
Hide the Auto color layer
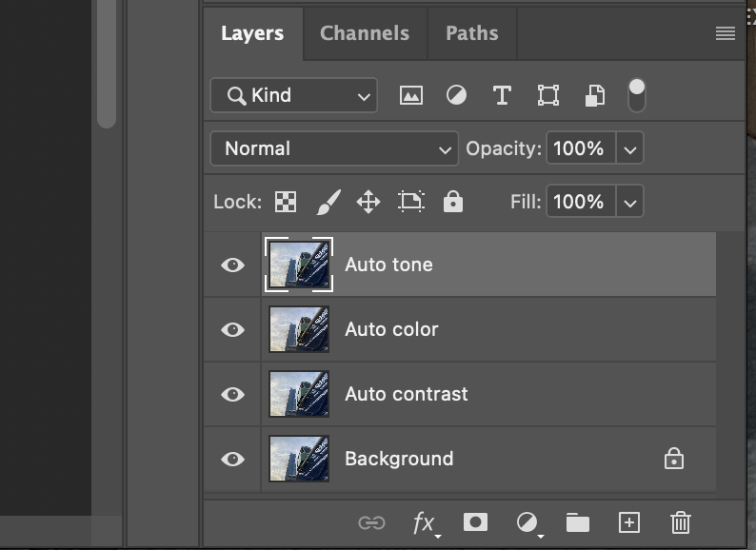[232, 329]
